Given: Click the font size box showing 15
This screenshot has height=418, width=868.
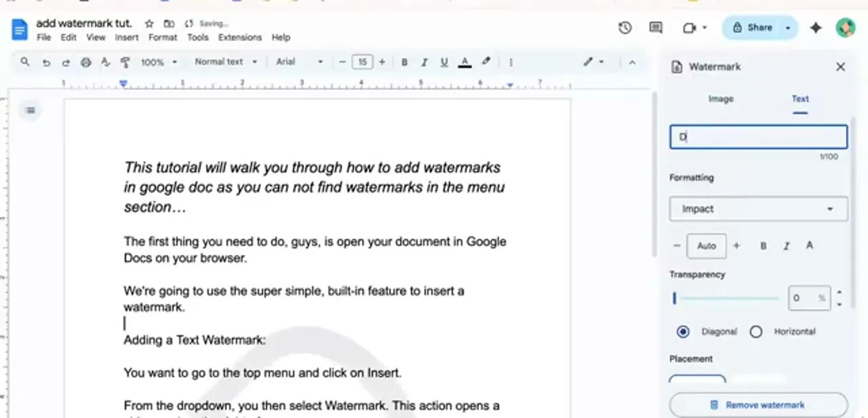Looking at the screenshot, I should pyautogui.click(x=362, y=62).
